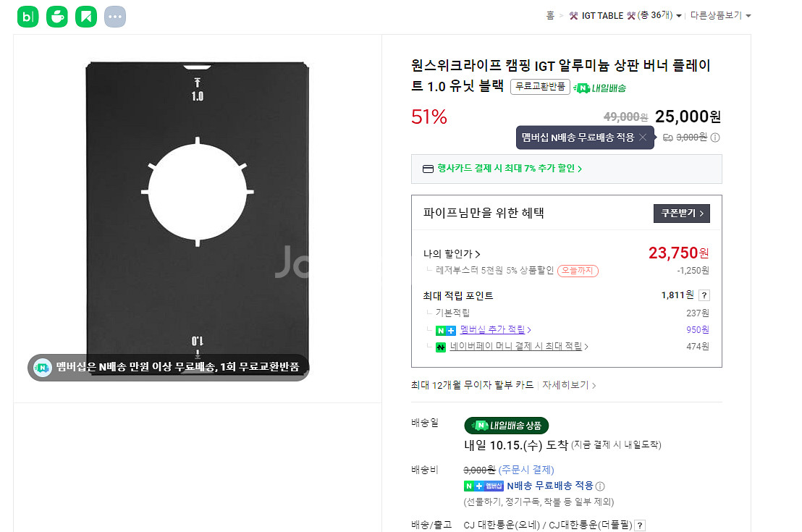Open the Naver Blog share icon
The width and height of the screenshot is (802, 532).
click(x=28, y=17)
